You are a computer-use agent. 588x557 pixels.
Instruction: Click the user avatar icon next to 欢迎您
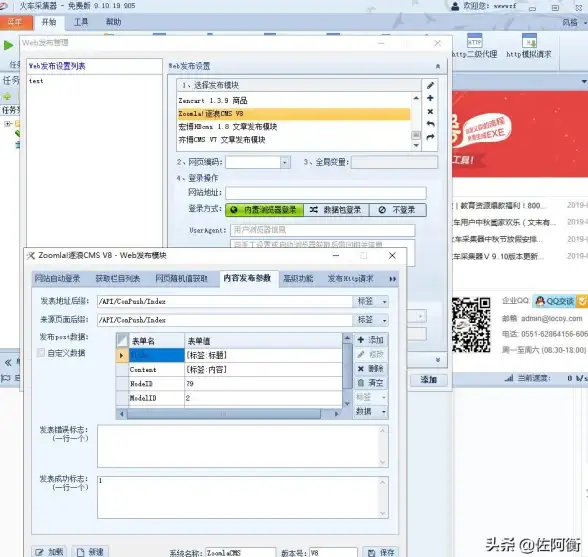(x=455, y=6)
